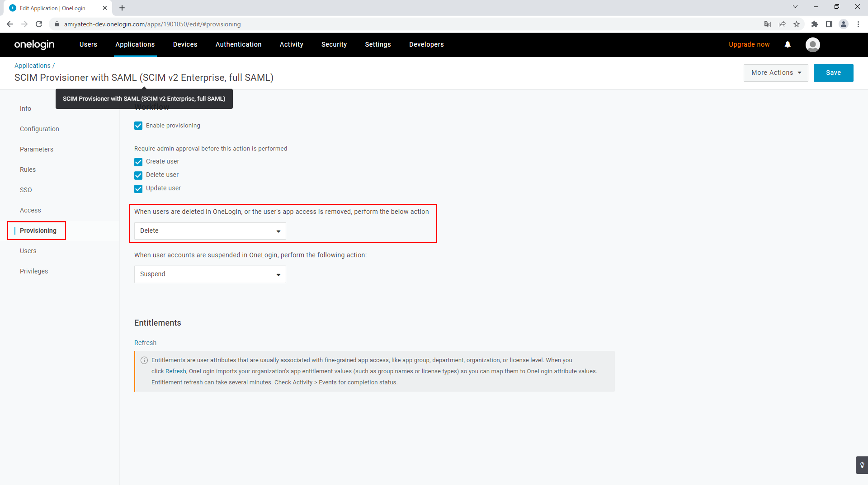Click the tab search chevron
This screenshot has width=868, height=485.
point(795,7)
